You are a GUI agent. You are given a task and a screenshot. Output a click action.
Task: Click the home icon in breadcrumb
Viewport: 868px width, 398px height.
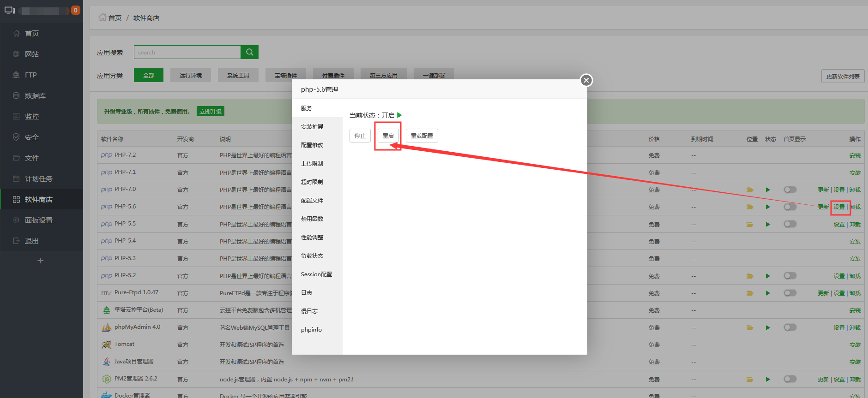tap(102, 18)
